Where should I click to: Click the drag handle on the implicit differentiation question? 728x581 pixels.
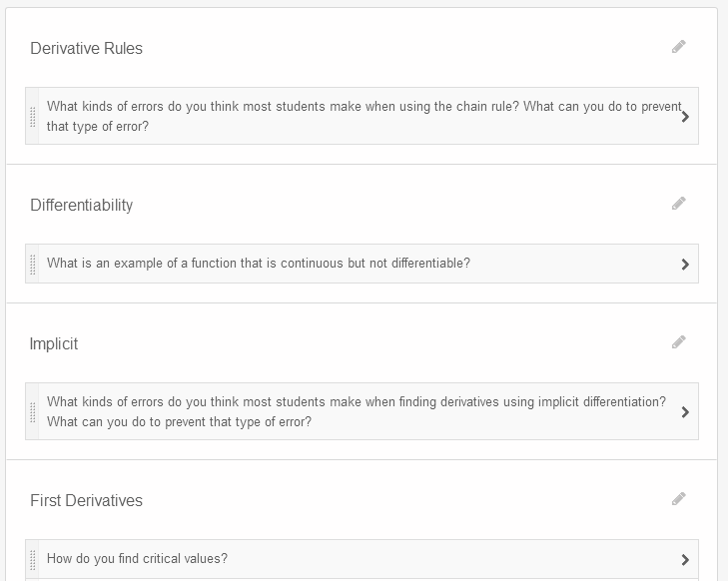point(33,411)
